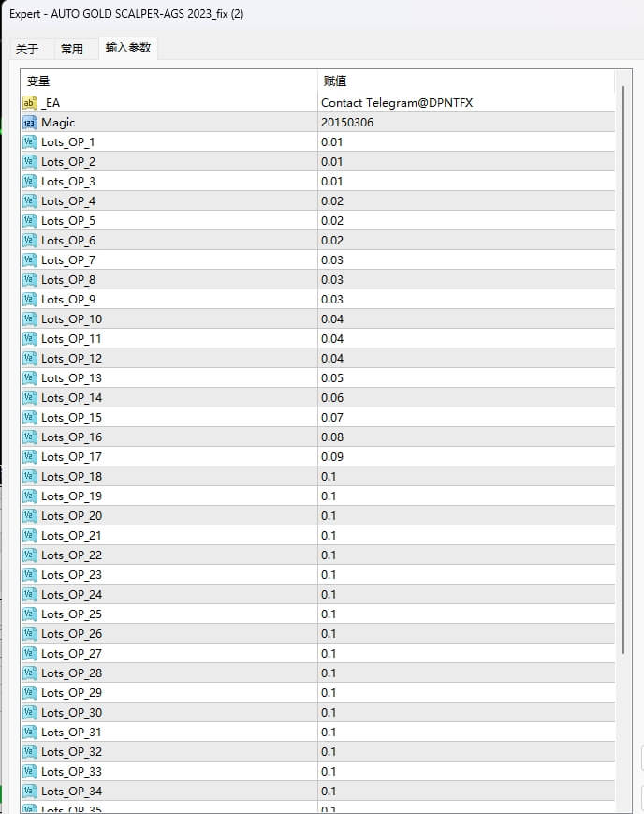Click the variable icon beside Lots_OP_8
Image resolution: width=644 pixels, height=814 pixels.
30,280
